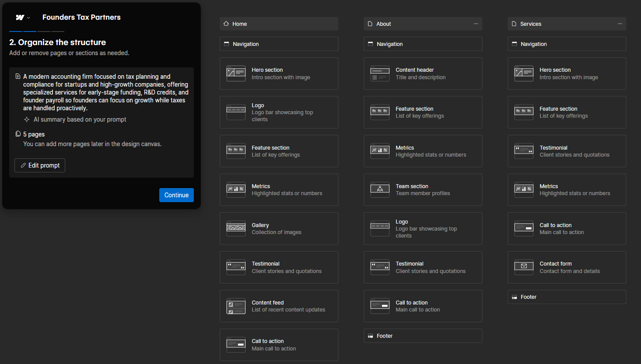The width and height of the screenshot is (641, 364).
Task: Click the 'Logo bar showcasing top clients' text in Home
Action: (282, 116)
